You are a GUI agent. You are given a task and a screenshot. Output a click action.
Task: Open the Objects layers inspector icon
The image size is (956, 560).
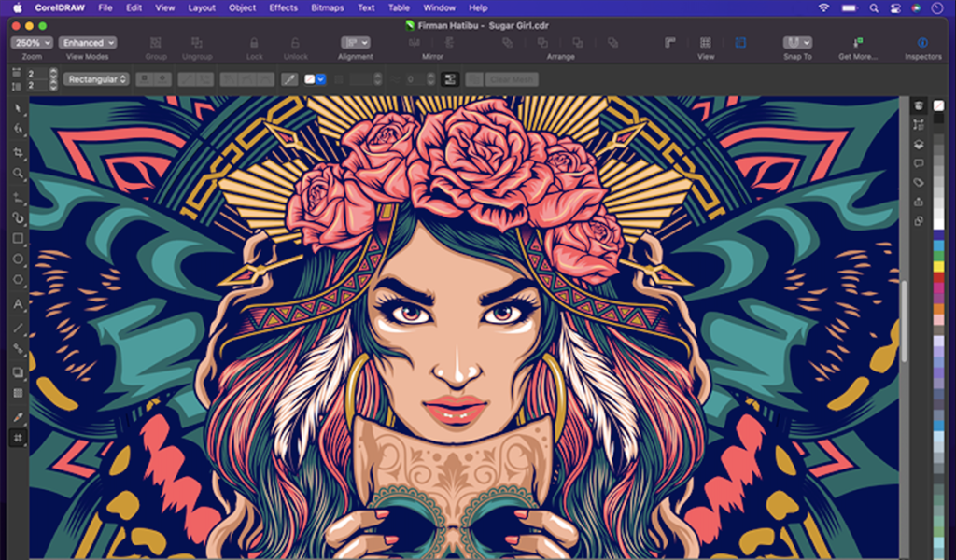tap(919, 145)
